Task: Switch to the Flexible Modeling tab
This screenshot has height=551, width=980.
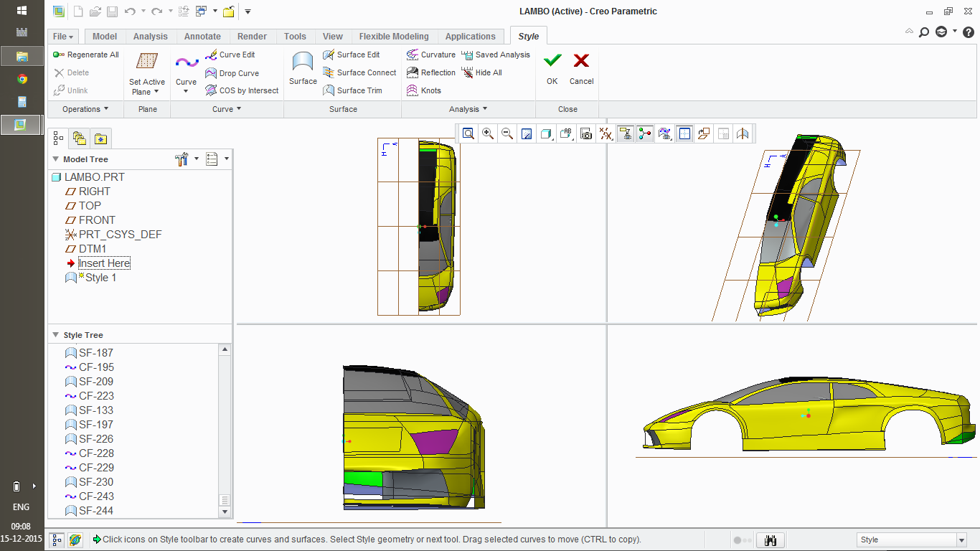Action: 394,37
